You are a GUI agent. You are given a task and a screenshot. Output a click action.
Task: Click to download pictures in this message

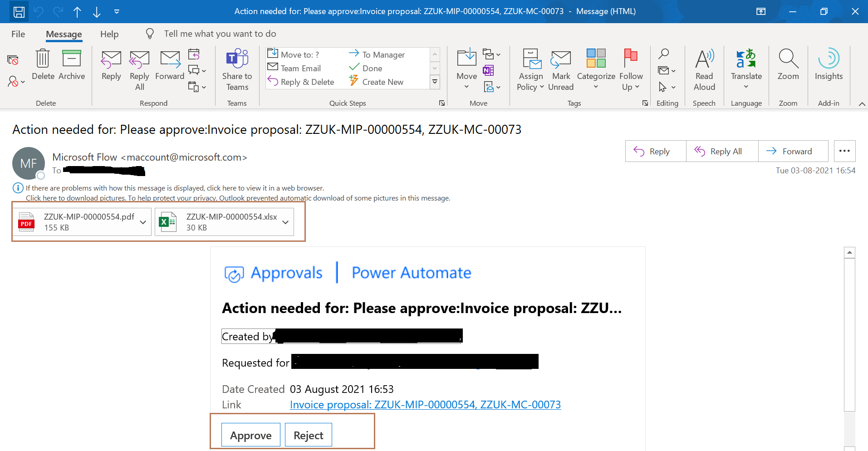click(x=238, y=198)
